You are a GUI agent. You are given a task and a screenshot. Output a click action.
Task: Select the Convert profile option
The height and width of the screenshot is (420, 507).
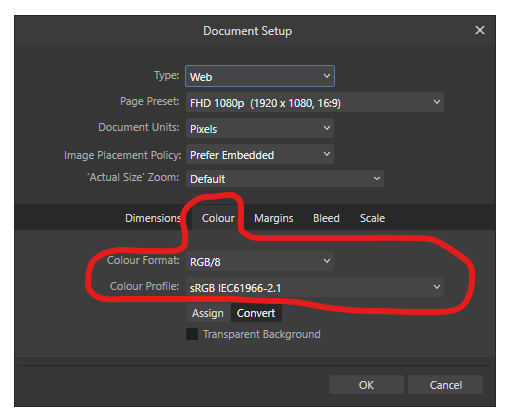click(256, 313)
